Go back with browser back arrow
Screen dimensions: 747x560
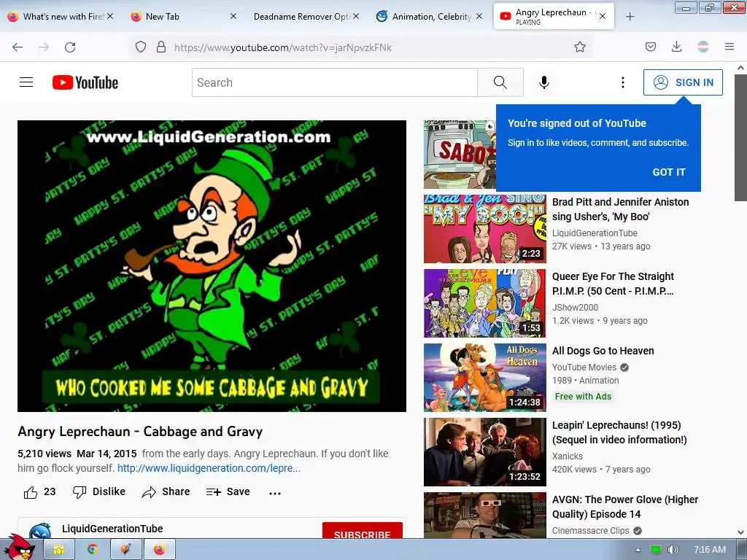click(x=18, y=47)
